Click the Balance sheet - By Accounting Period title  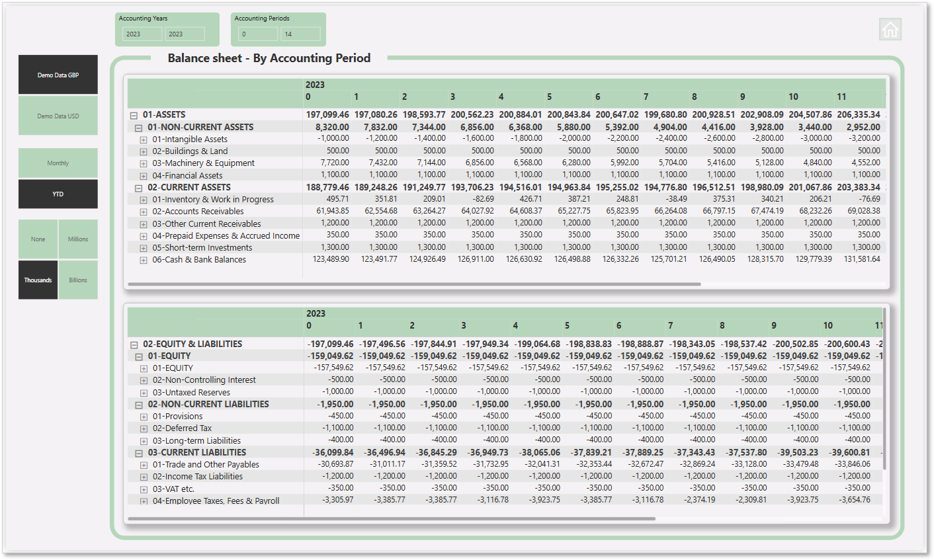click(269, 58)
